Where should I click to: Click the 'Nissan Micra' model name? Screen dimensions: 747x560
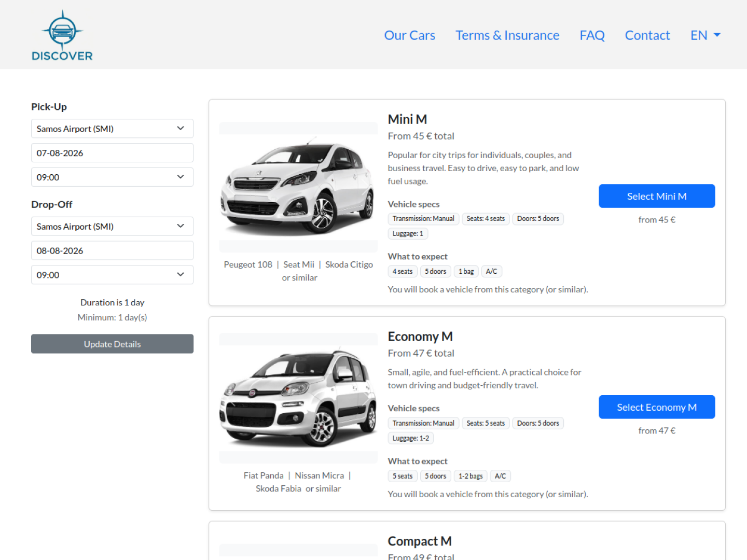320,475
